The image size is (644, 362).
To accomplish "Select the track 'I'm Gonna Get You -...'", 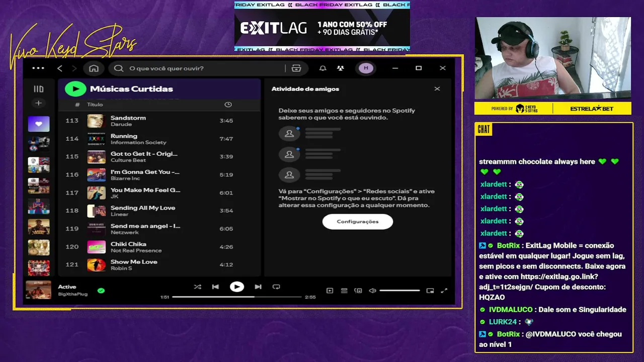I will [145, 172].
